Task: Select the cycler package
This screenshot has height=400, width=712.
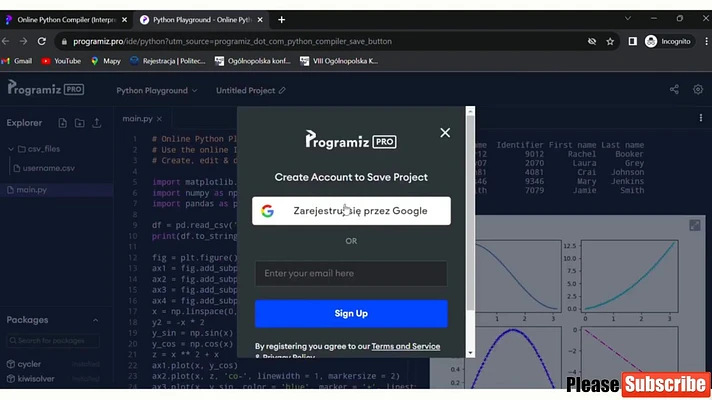Action: 29,364
